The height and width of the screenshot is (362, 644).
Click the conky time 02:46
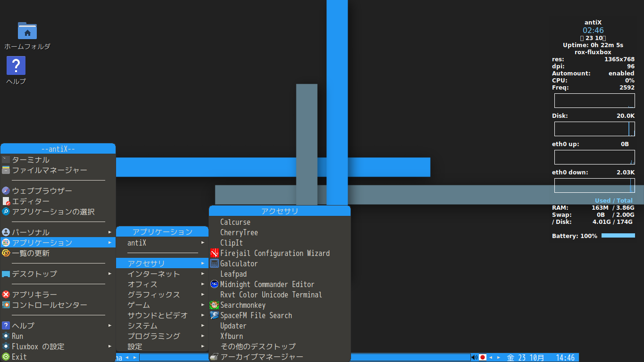pyautogui.click(x=593, y=30)
